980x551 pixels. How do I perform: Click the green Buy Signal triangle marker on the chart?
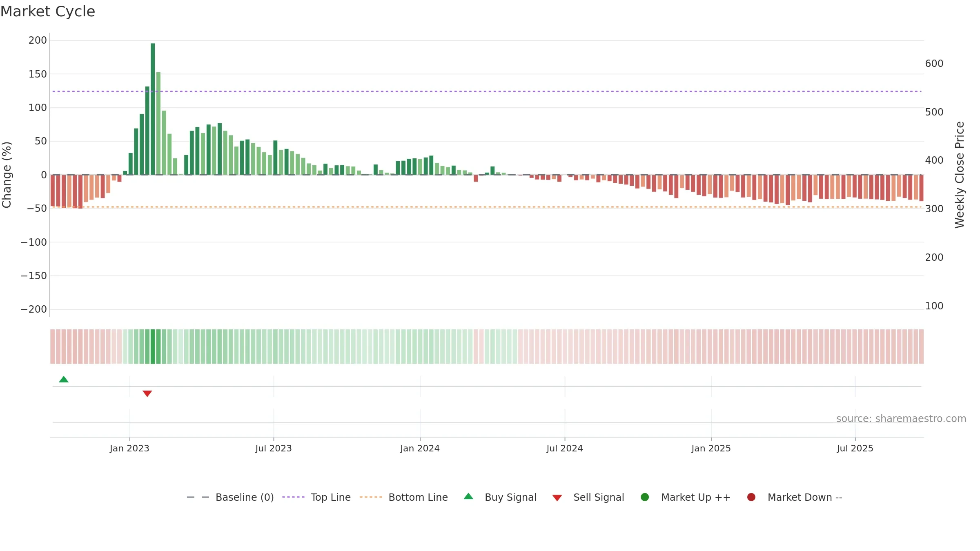[x=64, y=380]
